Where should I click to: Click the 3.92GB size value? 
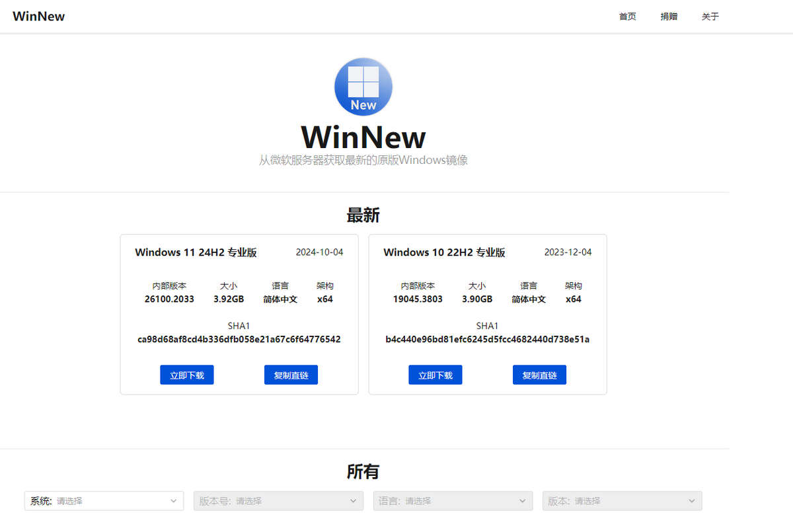[229, 299]
